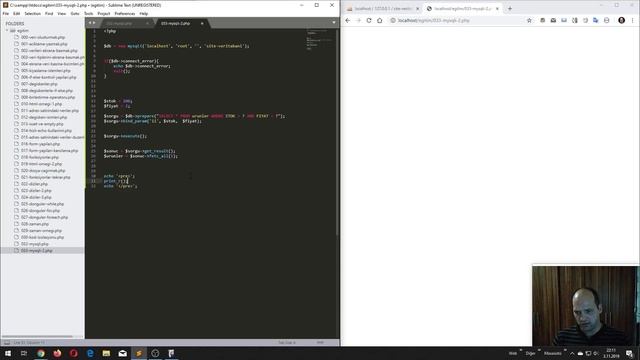640x360 pixels.
Task: Click the sidebar horizontal scrollbar
Action: click(37, 337)
